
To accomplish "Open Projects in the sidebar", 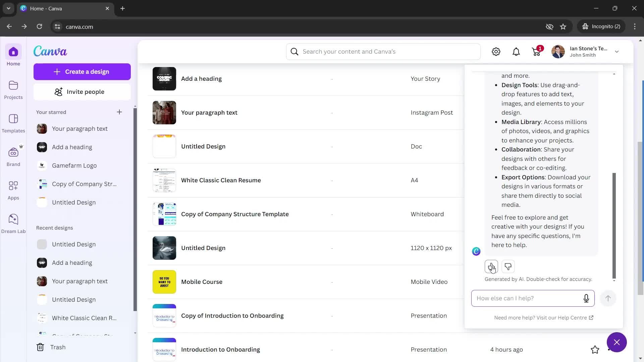I will (x=13, y=90).
